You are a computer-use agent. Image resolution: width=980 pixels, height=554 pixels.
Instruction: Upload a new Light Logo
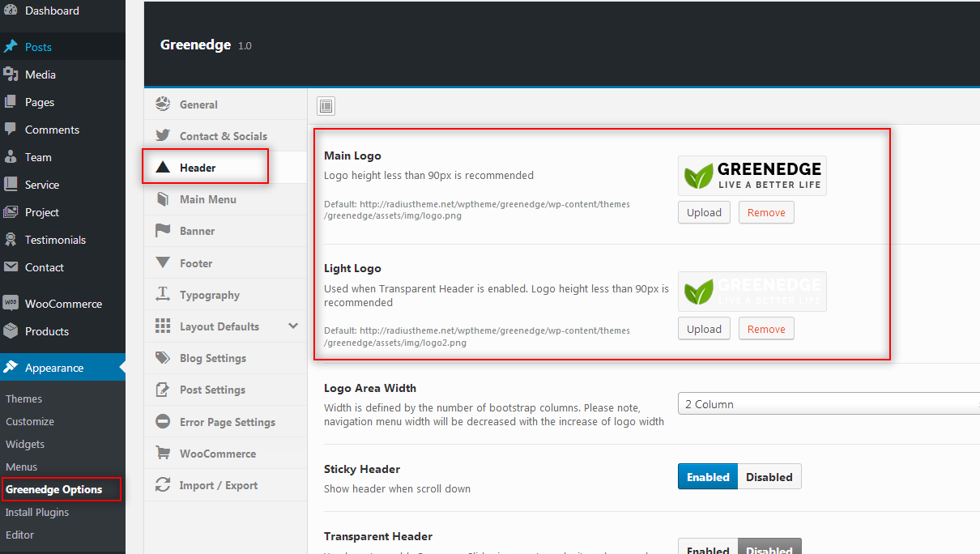[704, 329]
